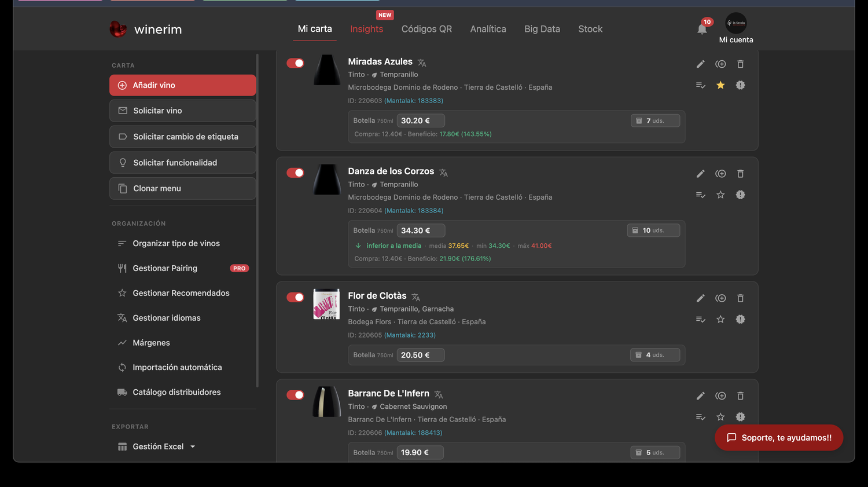The width and height of the screenshot is (868, 487).
Task: Edit the Danza de los Corzos wine
Action: point(701,174)
